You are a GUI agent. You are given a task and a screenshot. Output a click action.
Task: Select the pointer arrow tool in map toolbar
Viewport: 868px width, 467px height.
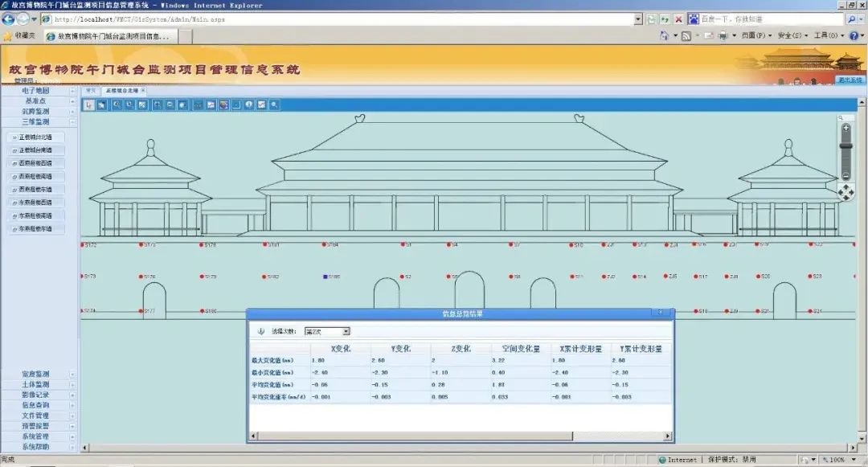89,104
